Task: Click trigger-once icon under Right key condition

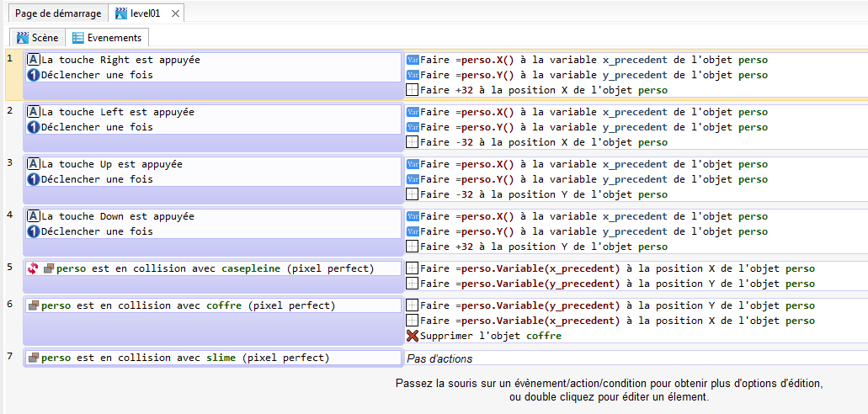Action: pos(33,75)
